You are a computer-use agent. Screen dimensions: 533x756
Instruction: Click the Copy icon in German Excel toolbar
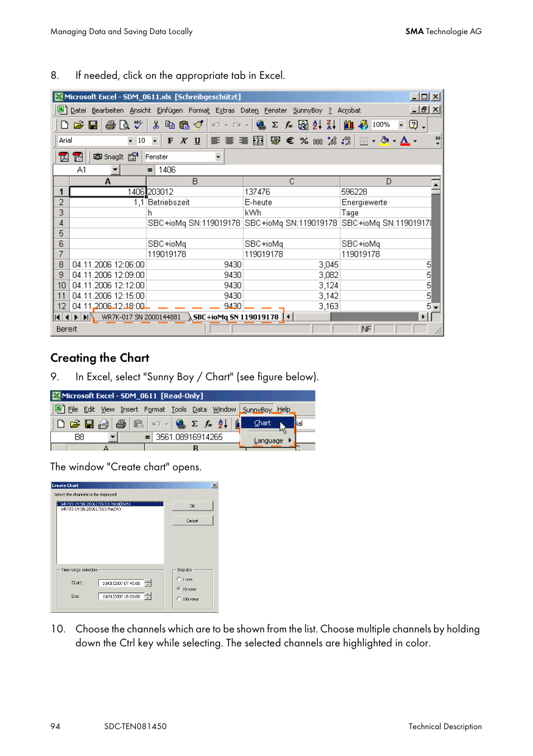pyautogui.click(x=170, y=125)
